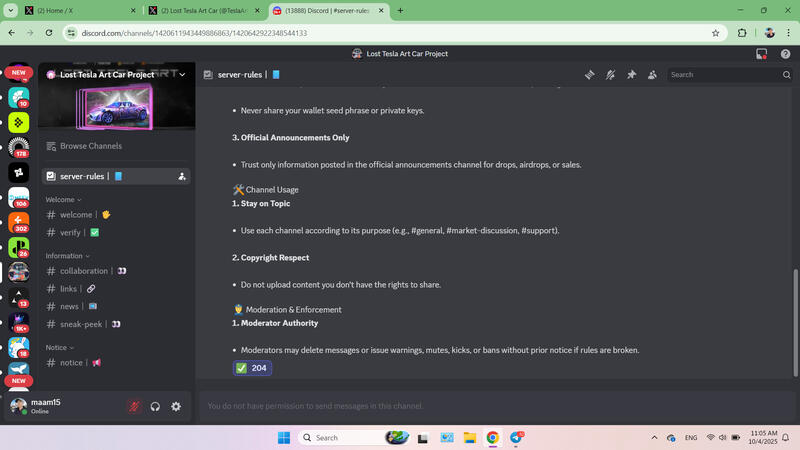Viewport: 800px width, 450px height.
Task: Select the server-rules channel in sidebar
Action: point(116,176)
